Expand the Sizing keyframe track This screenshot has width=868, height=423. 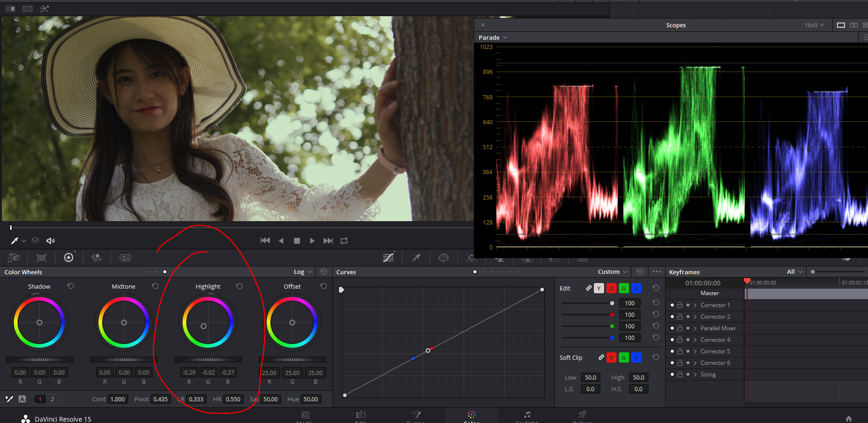(695, 375)
